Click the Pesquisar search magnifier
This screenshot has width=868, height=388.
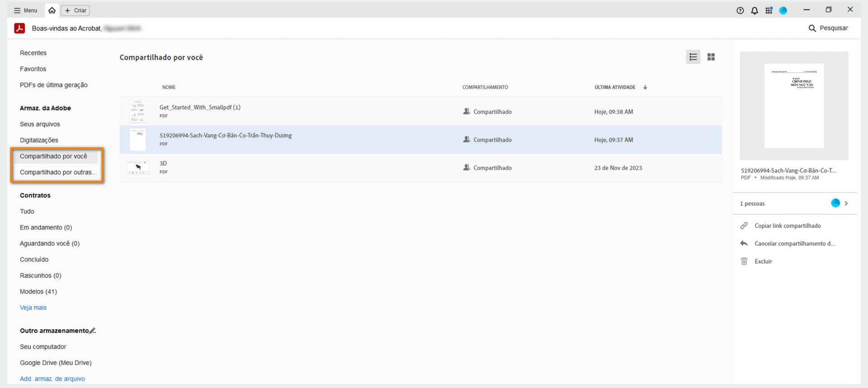812,28
